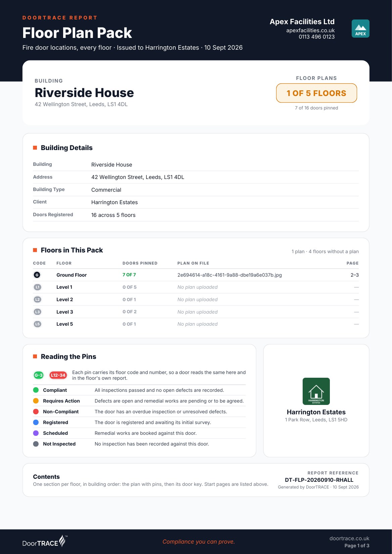Click the 1 Park Row, Leeds address
392x554 pixels.
(x=316, y=420)
